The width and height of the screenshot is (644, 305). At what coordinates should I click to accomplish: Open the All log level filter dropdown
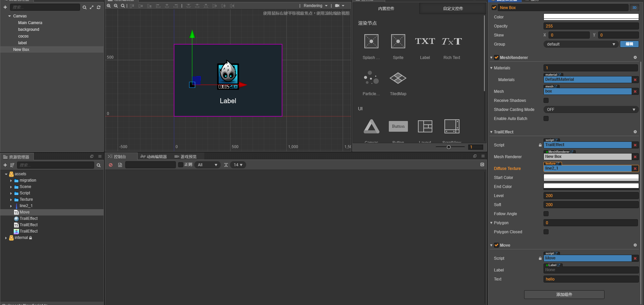[x=208, y=165]
